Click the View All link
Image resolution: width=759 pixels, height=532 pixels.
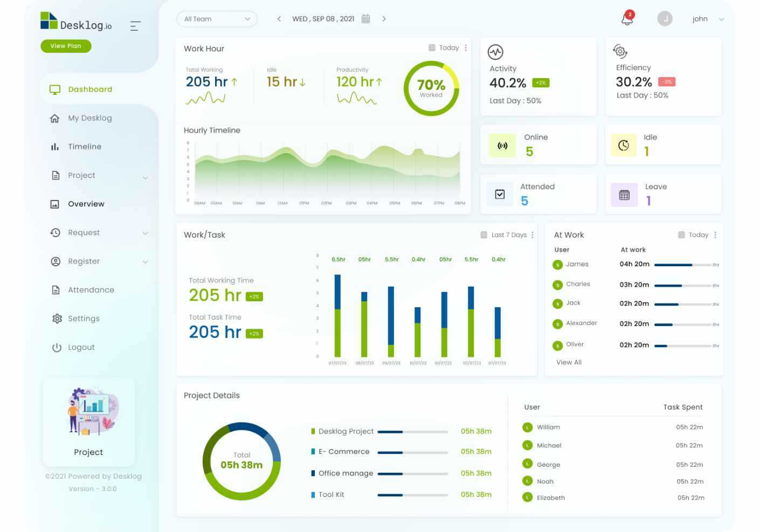[x=569, y=362]
